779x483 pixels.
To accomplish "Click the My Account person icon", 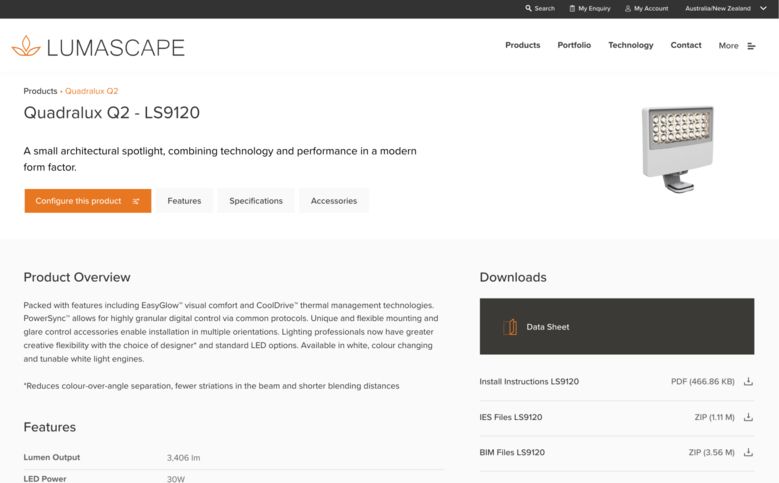I will [x=628, y=8].
